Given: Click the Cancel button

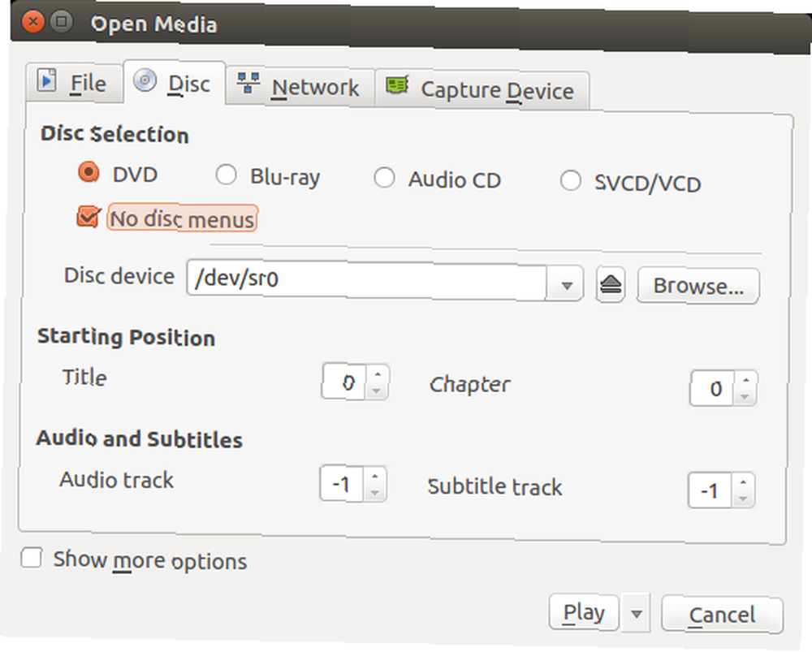Looking at the screenshot, I should click(722, 615).
